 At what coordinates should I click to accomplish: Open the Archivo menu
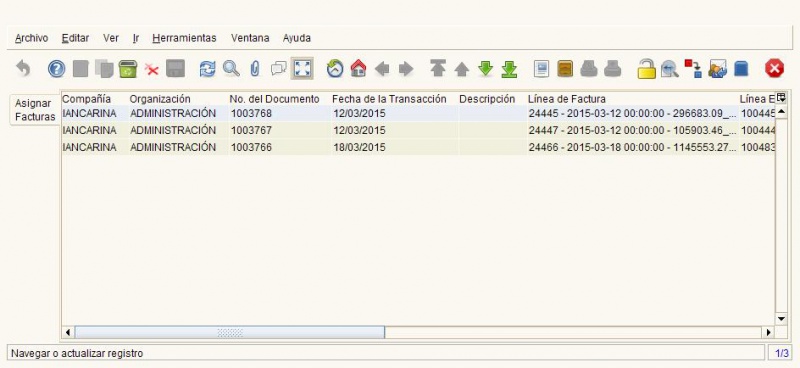coord(32,38)
